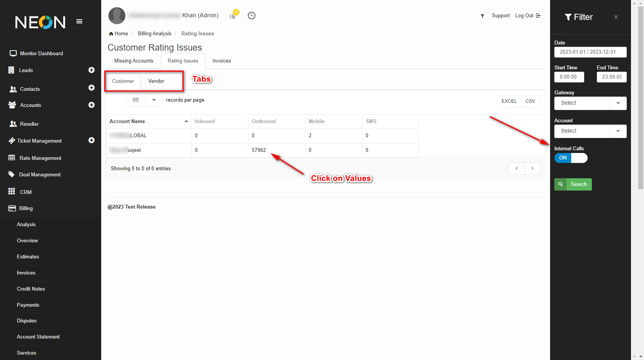Click the clock icon in the header

(x=251, y=16)
